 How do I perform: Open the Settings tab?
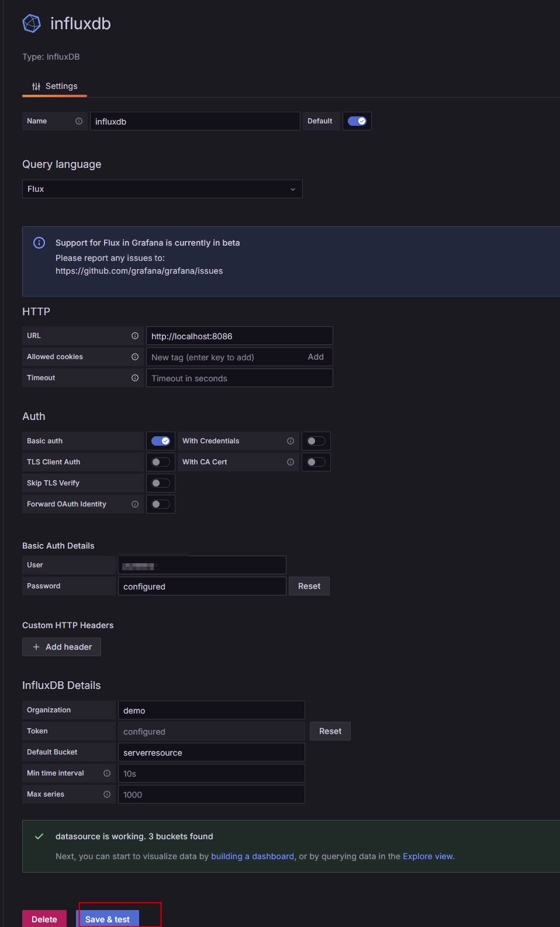(x=55, y=86)
